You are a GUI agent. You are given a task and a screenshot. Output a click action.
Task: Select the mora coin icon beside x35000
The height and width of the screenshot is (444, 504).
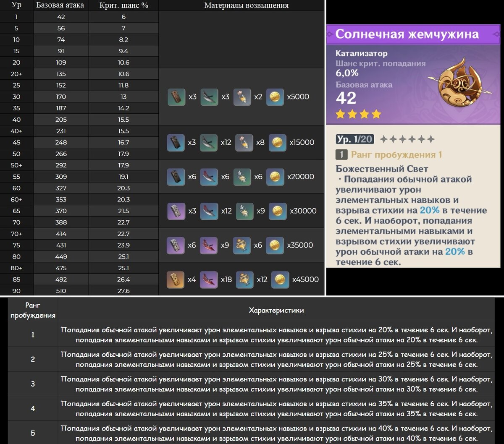(x=275, y=246)
